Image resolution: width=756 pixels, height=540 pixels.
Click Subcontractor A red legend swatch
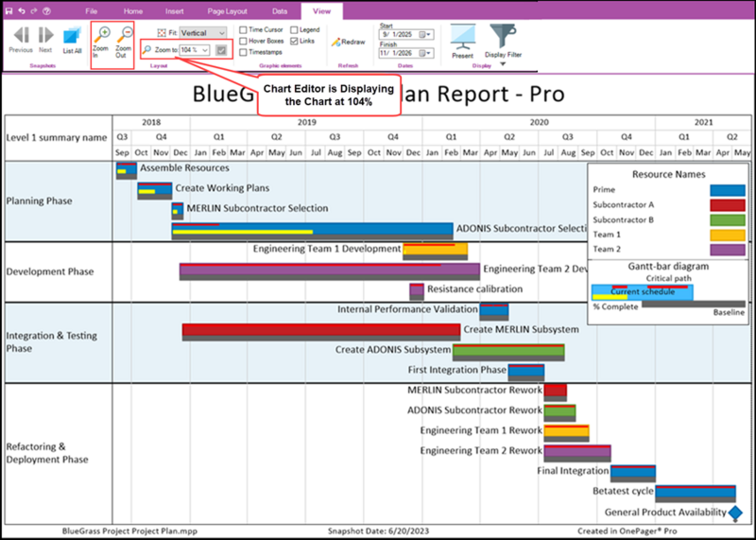coord(728,205)
